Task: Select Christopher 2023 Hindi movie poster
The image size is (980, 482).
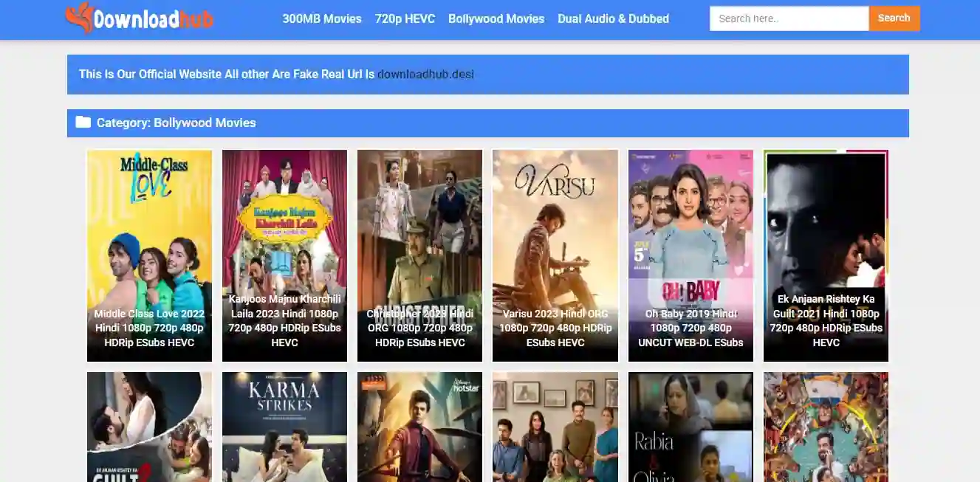Action: pos(419,255)
